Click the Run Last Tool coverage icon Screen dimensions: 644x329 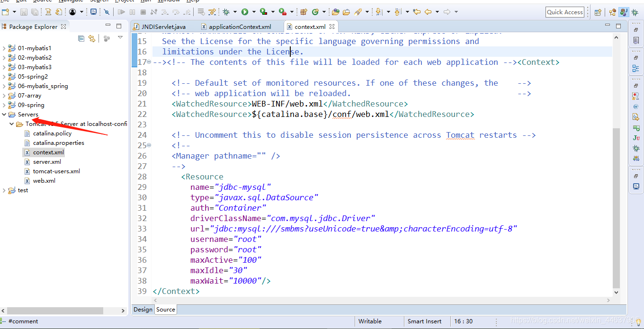tap(263, 12)
